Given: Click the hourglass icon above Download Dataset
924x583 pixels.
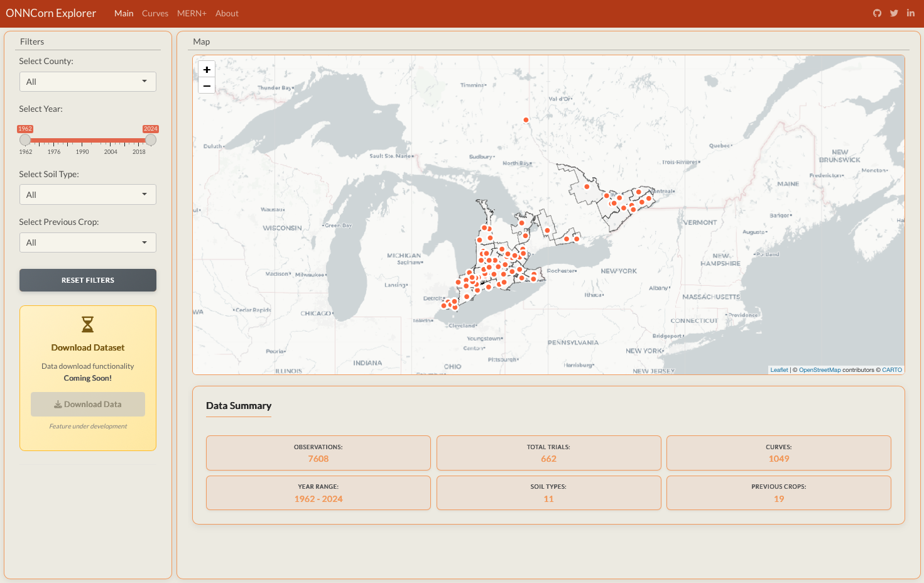Looking at the screenshot, I should 88,324.
